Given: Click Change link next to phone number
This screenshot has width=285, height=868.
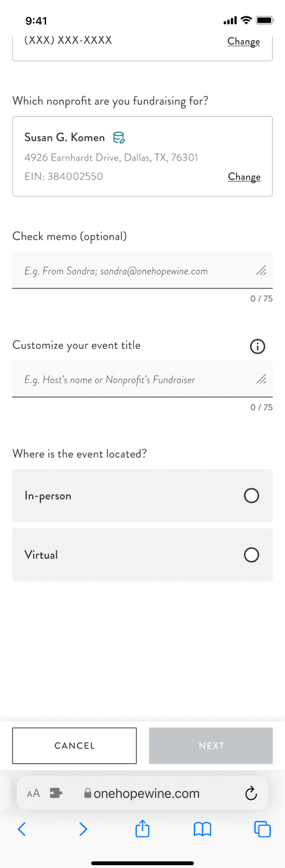Looking at the screenshot, I should coord(243,42).
